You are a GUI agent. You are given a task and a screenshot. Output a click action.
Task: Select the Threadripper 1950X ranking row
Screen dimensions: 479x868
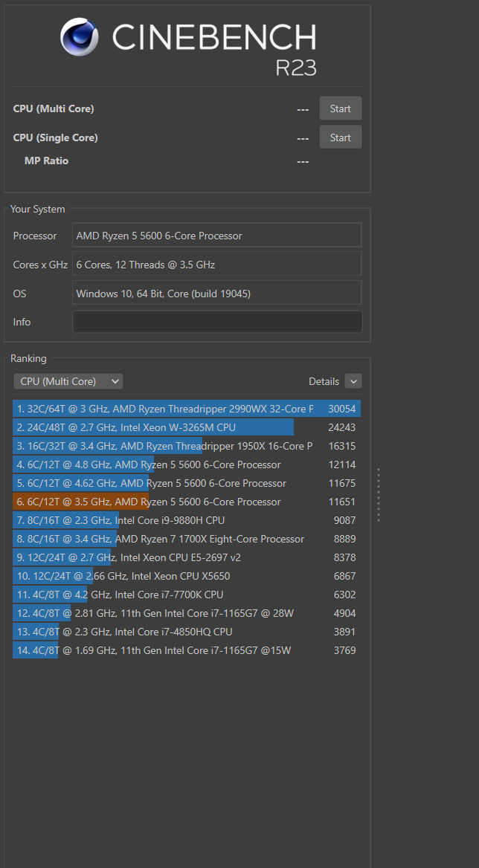pyautogui.click(x=187, y=446)
